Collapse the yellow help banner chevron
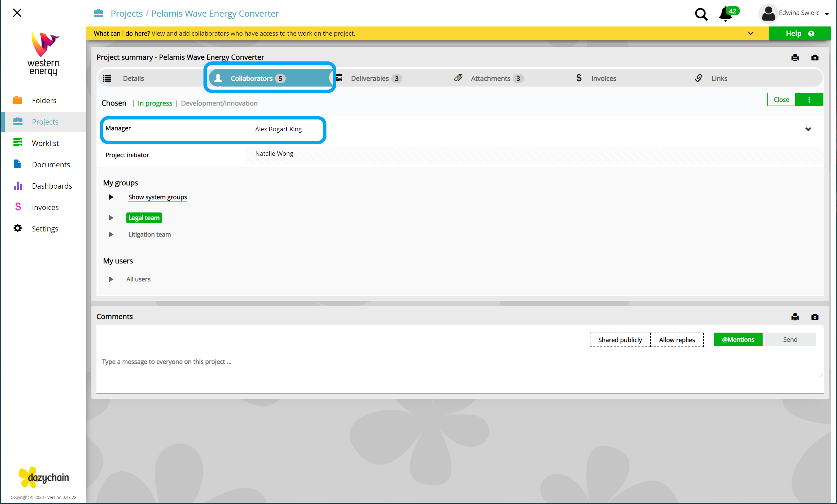The width and height of the screenshot is (837, 504). pos(751,33)
